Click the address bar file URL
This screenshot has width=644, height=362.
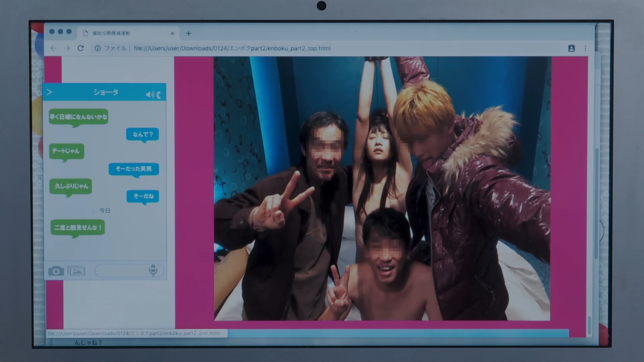232,48
